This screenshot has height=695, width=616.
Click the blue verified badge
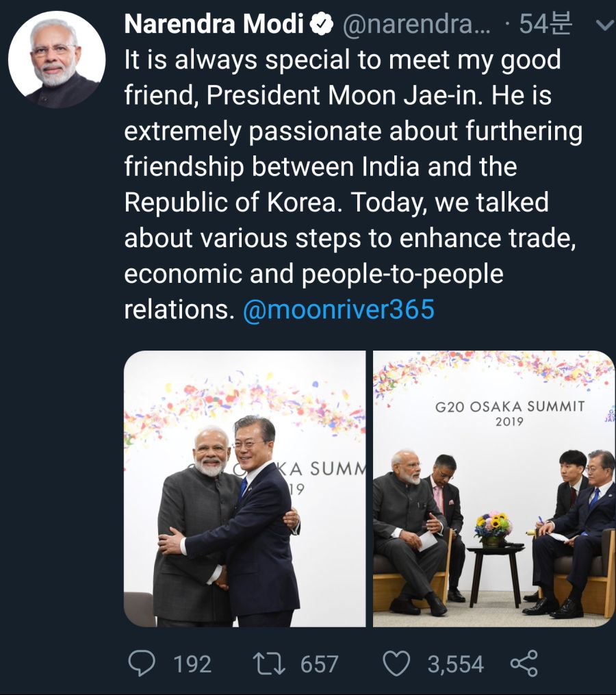pyautogui.click(x=320, y=25)
